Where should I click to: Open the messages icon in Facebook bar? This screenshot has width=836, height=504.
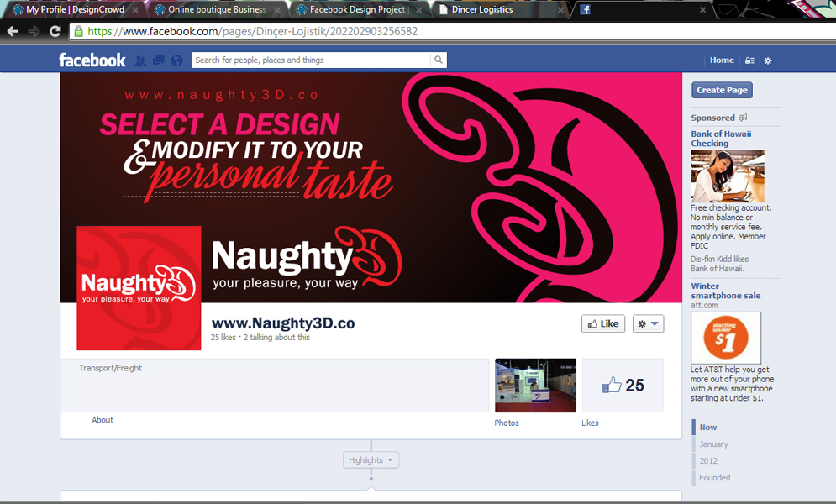point(158,60)
